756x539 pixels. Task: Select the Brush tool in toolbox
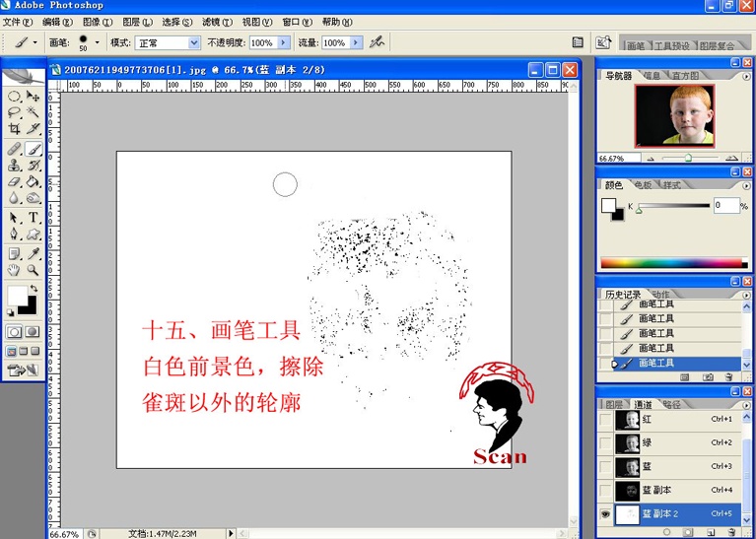33,149
